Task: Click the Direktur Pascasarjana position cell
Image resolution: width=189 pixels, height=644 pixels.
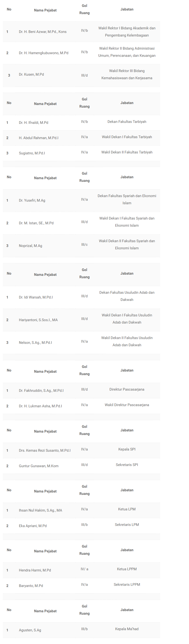Action: tap(127, 389)
